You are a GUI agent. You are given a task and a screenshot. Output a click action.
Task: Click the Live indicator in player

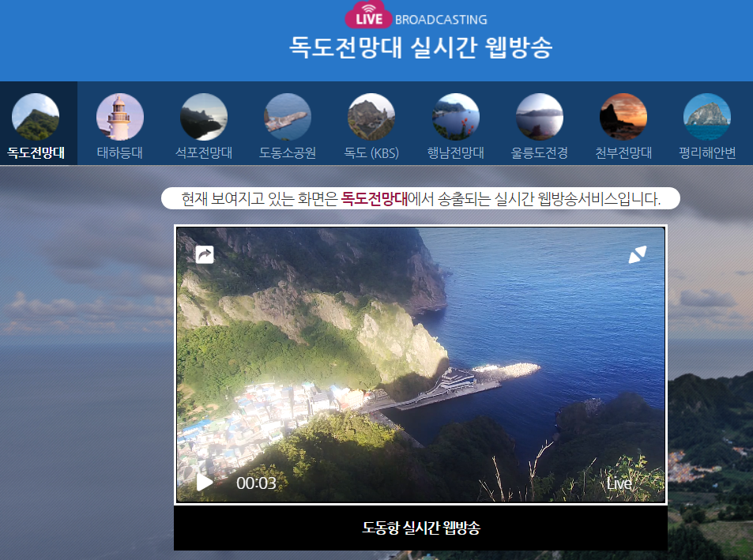(619, 483)
